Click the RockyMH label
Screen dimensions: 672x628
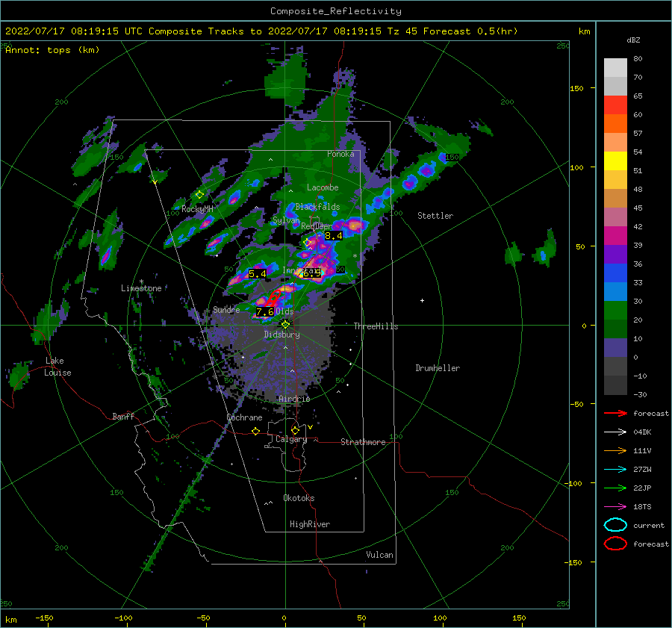[x=197, y=209]
